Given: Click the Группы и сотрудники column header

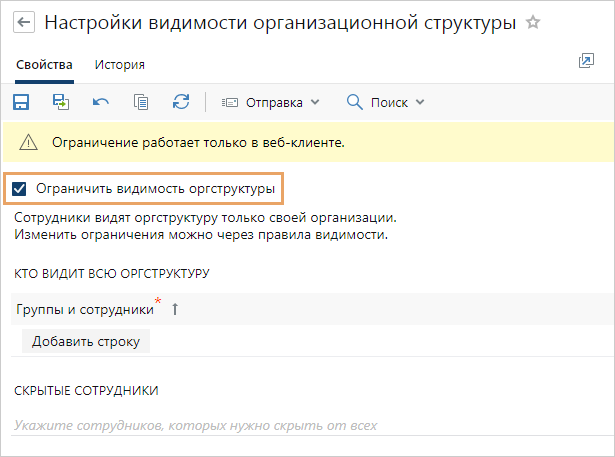Looking at the screenshot, I should click(85, 310).
